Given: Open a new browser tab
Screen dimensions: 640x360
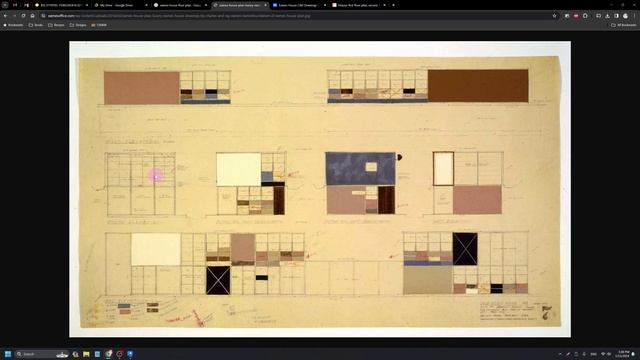Looking at the screenshot, I should [x=393, y=5].
